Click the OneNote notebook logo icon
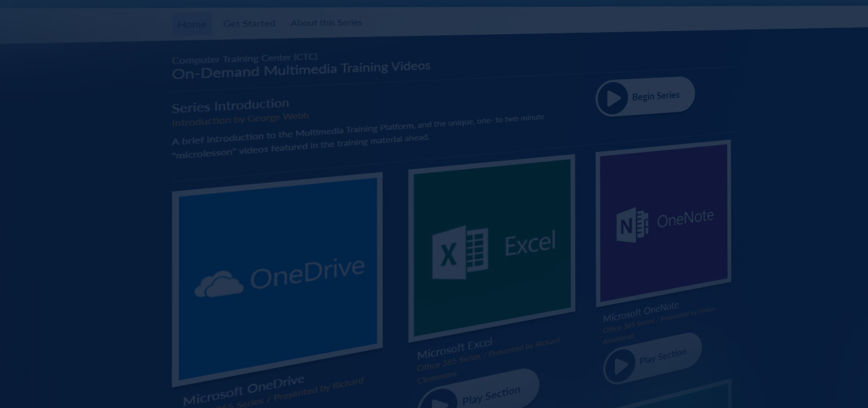 pos(632,225)
